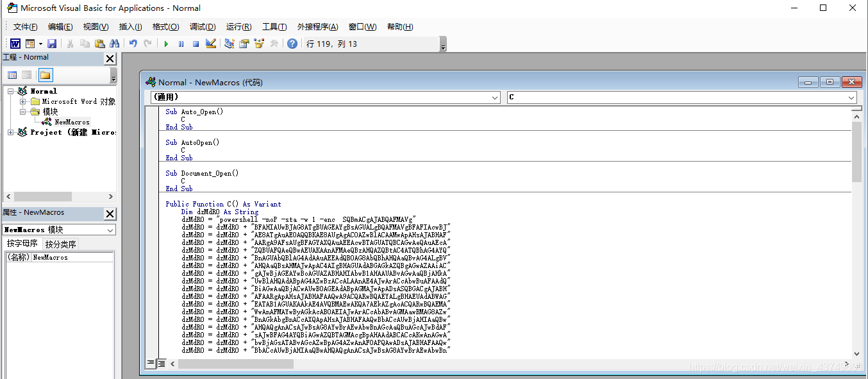Select NewMacros module in project tree
The width and height of the screenshot is (868, 379).
(x=72, y=122)
